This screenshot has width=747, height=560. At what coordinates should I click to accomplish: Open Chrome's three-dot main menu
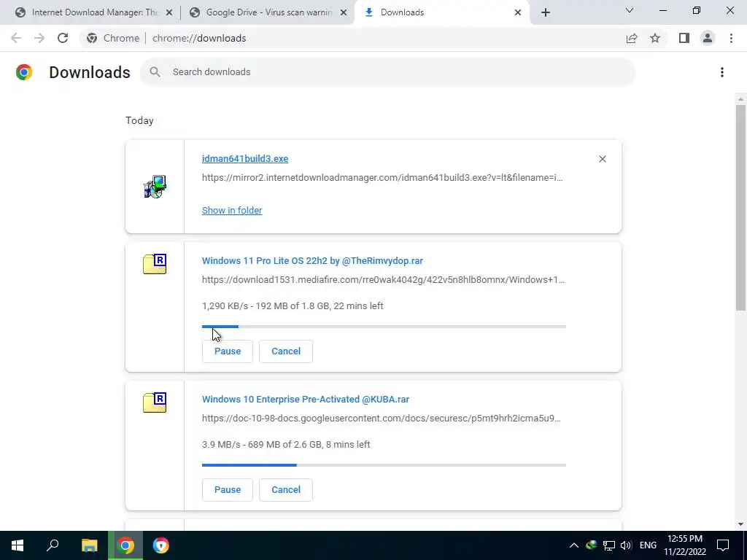click(x=731, y=38)
